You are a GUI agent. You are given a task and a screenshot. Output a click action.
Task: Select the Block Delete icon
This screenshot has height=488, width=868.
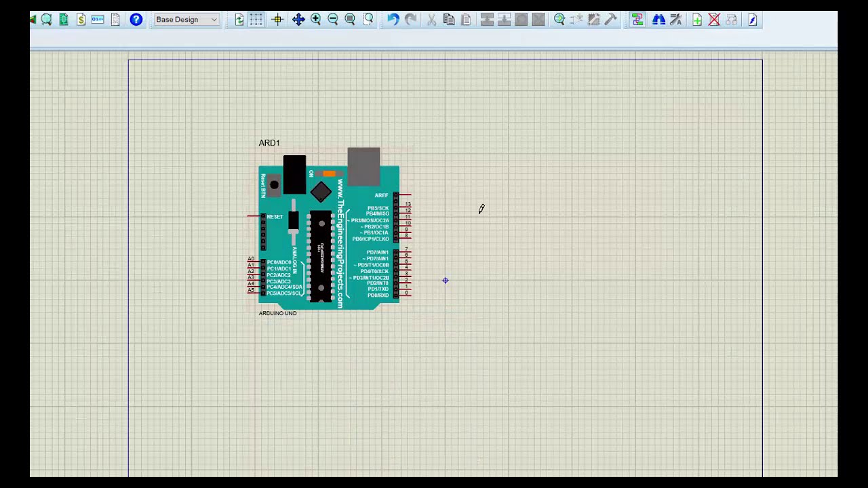point(538,20)
